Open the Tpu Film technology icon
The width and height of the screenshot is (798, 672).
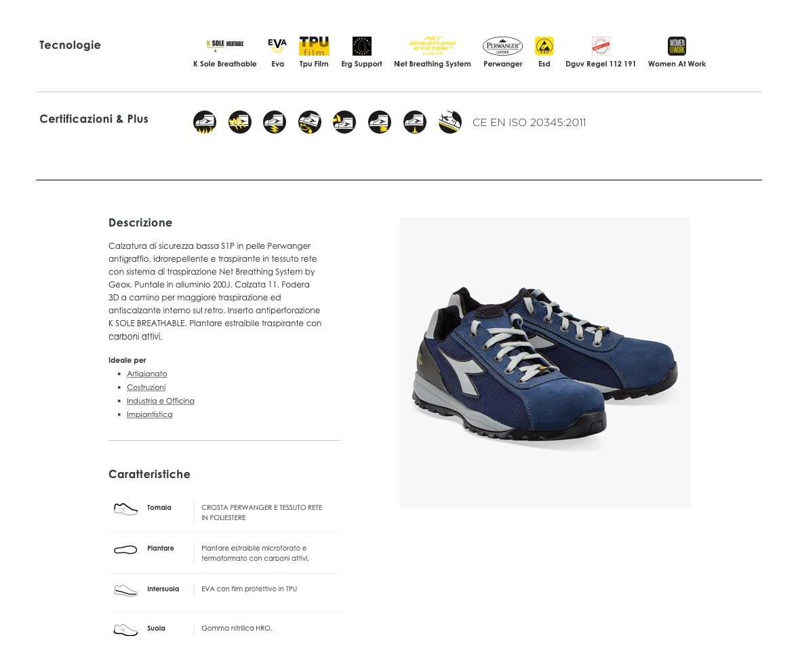tap(314, 46)
